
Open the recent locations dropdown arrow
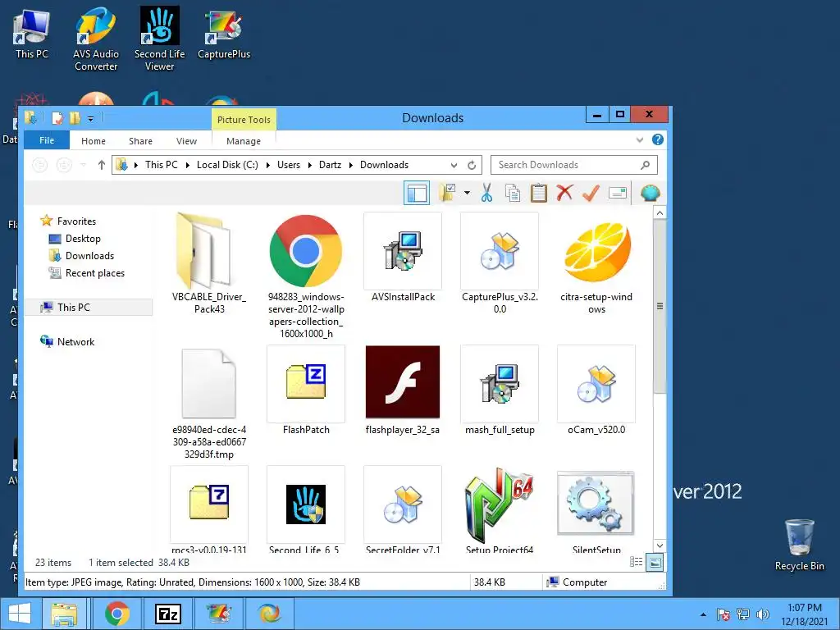tap(83, 165)
